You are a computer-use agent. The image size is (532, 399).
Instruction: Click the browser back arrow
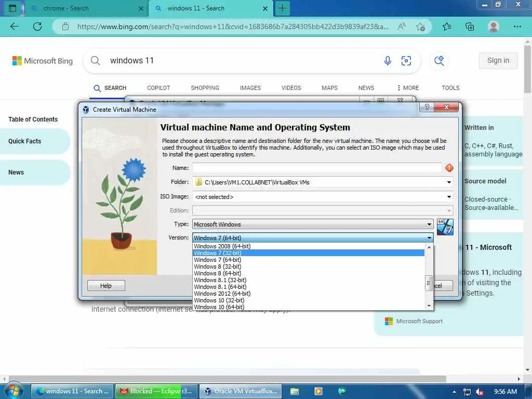[x=14, y=26]
